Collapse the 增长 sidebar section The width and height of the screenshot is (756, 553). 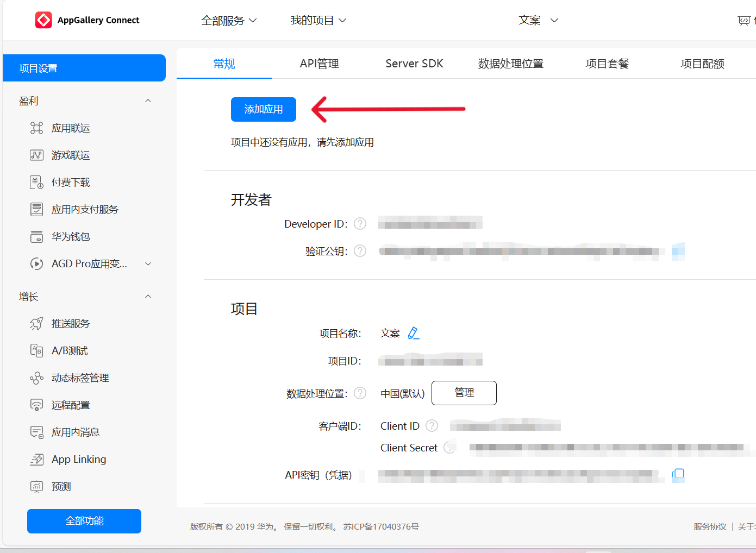(x=148, y=297)
